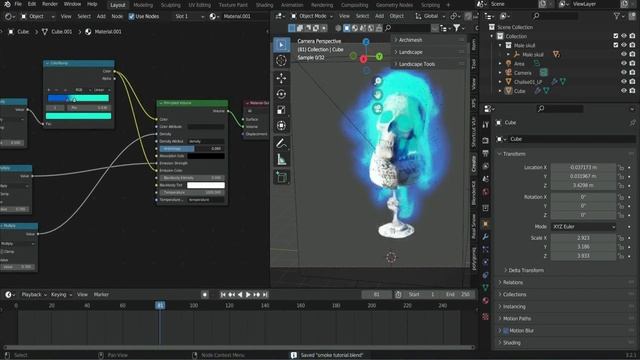
Task: Switch to the Geometry Nodes workspace tab
Action: (x=394, y=5)
